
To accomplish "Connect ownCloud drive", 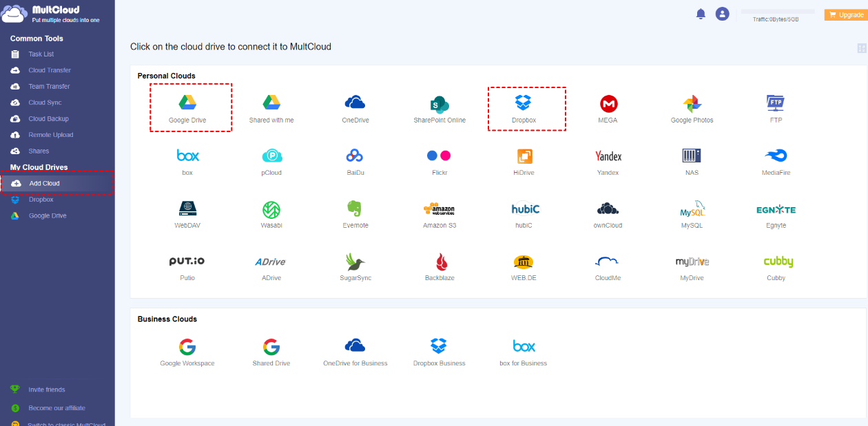I will click(608, 215).
